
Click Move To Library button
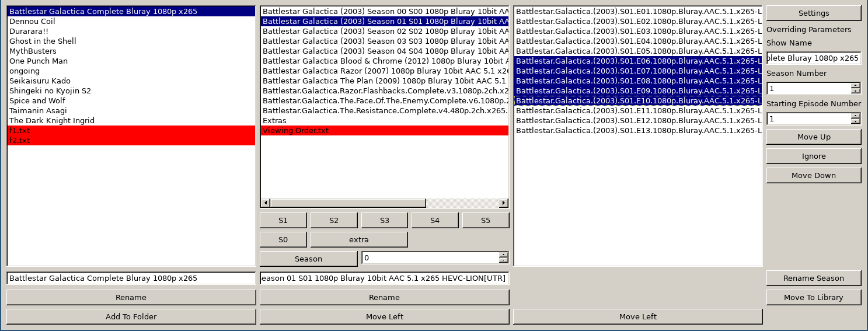click(814, 297)
